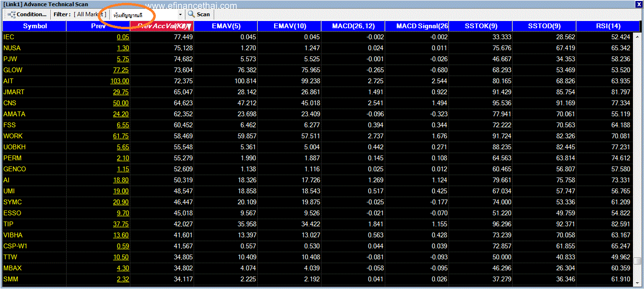Sort by the SSTOD(9) column header

(544, 26)
